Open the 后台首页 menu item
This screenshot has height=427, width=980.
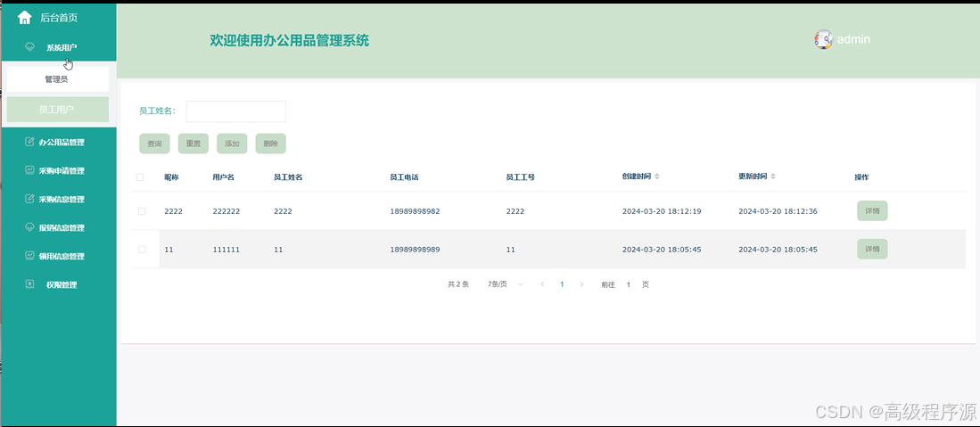pyautogui.click(x=58, y=18)
